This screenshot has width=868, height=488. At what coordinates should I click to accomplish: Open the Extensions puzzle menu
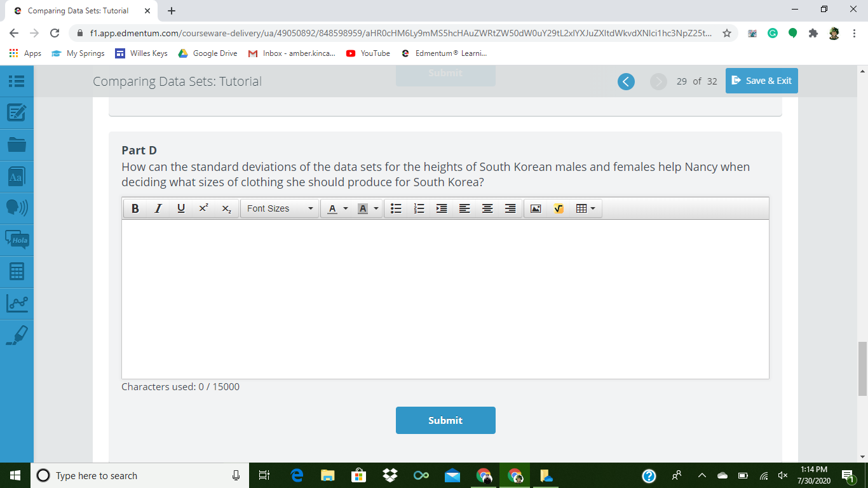coord(813,33)
